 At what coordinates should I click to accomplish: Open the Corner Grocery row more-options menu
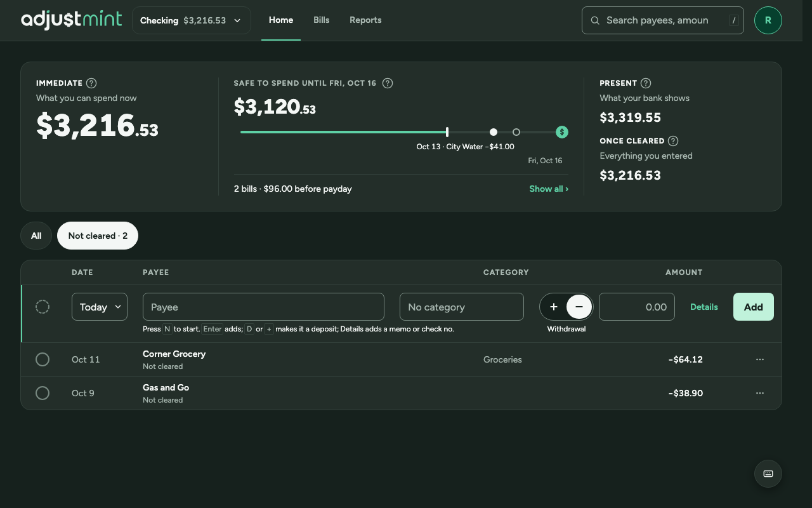760,359
